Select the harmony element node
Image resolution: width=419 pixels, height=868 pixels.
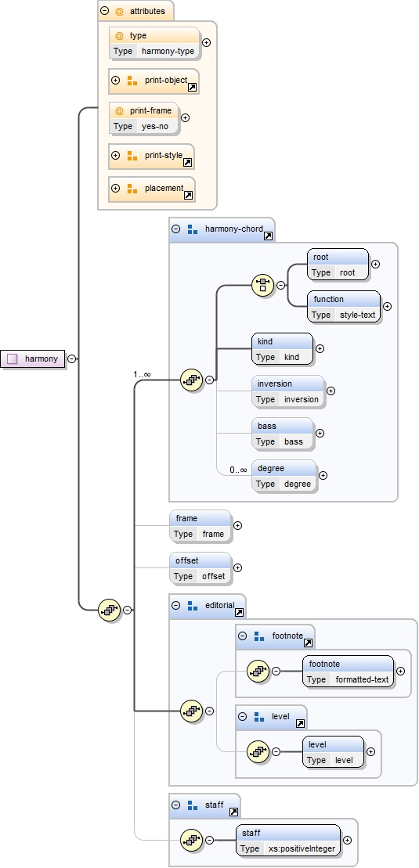click(33, 358)
